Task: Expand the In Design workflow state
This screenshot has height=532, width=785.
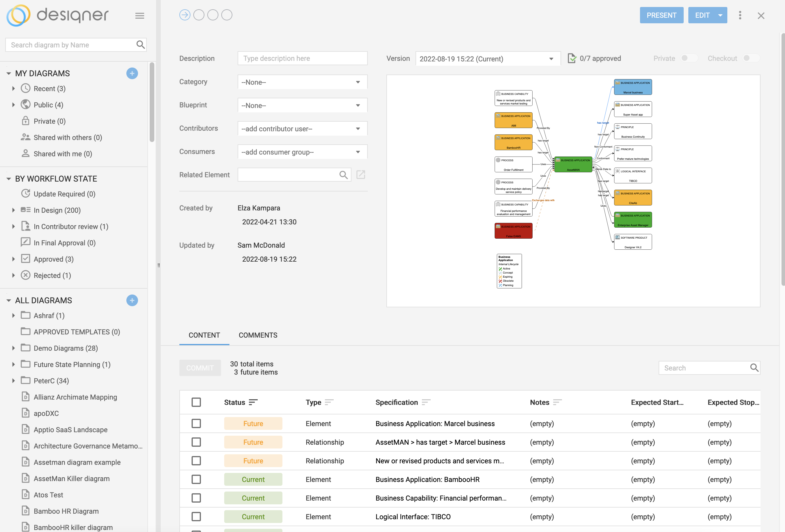Action: (x=13, y=210)
